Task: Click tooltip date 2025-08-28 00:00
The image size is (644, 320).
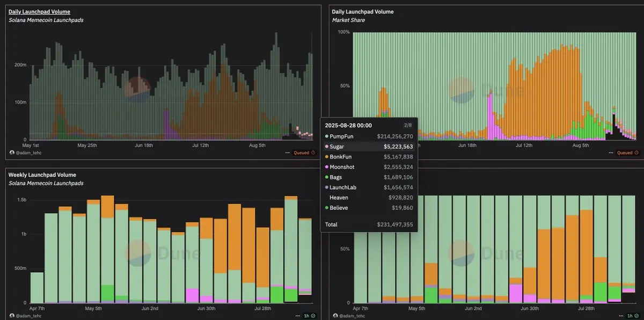Action: pyautogui.click(x=348, y=125)
